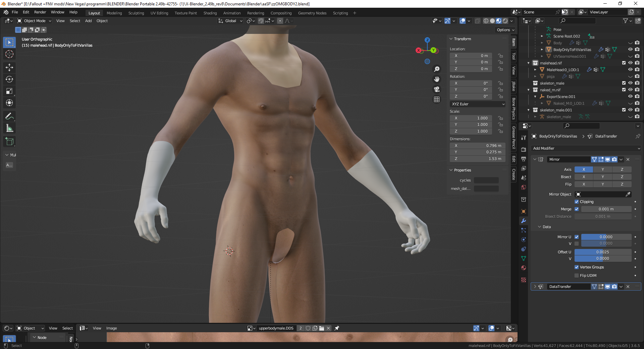Screen dimensions: 644x349
Task: Select the Cursor tool in toolbar
Action: click(9, 54)
